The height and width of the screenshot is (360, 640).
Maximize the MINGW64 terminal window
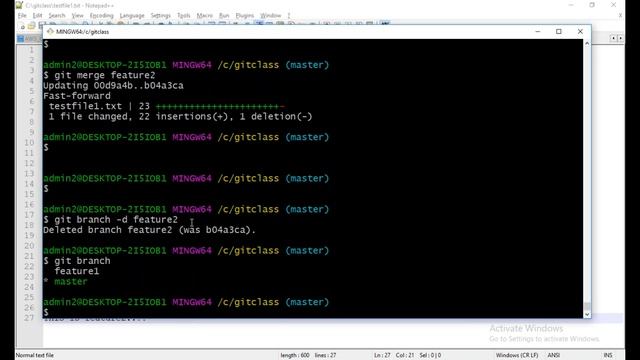click(x=559, y=31)
